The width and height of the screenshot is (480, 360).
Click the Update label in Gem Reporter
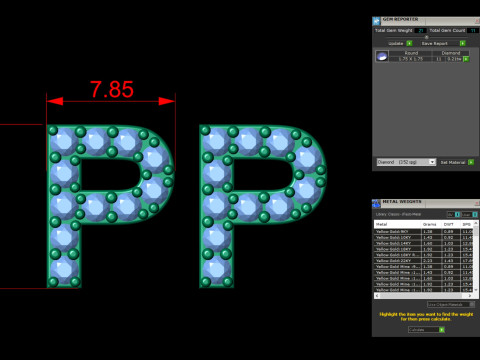click(x=396, y=43)
